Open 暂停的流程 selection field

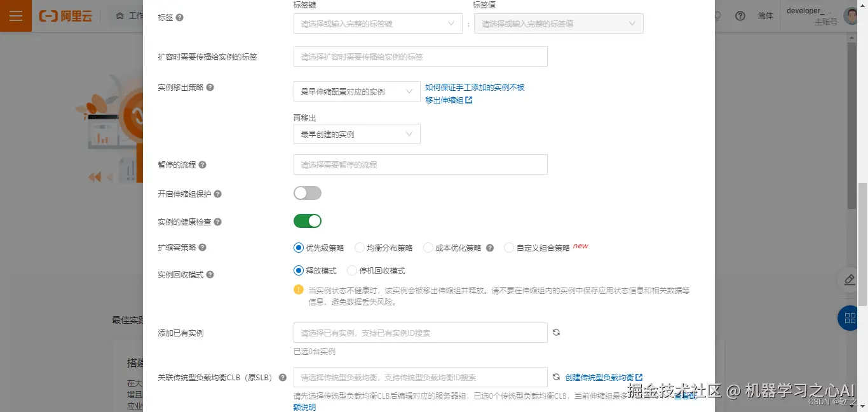tap(421, 164)
